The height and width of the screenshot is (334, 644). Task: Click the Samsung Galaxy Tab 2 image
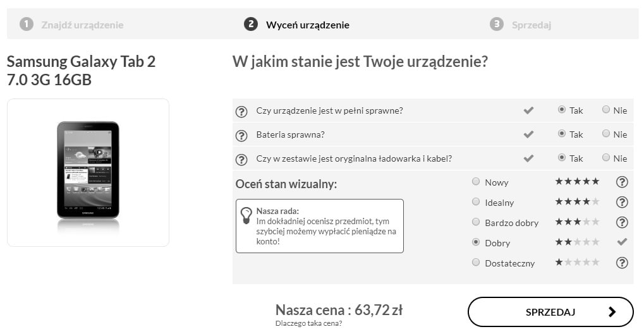click(88, 173)
